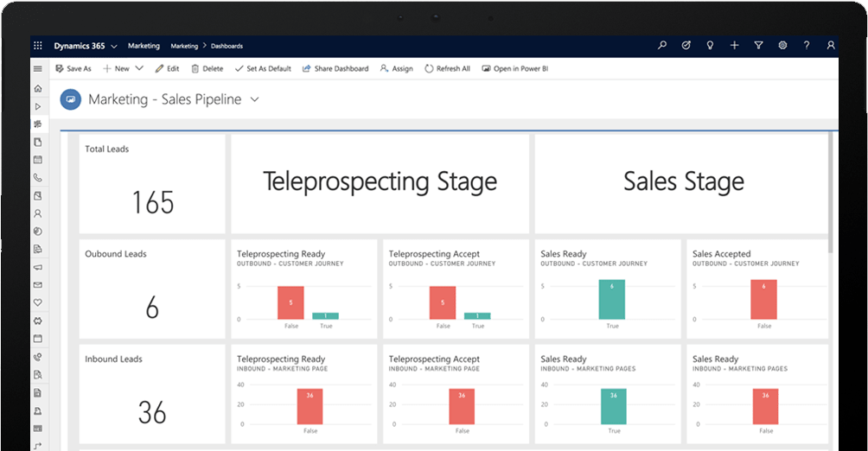Viewport: 868px width, 451px height.
Task: Click the Inbound Leads value 36
Action: click(x=152, y=412)
